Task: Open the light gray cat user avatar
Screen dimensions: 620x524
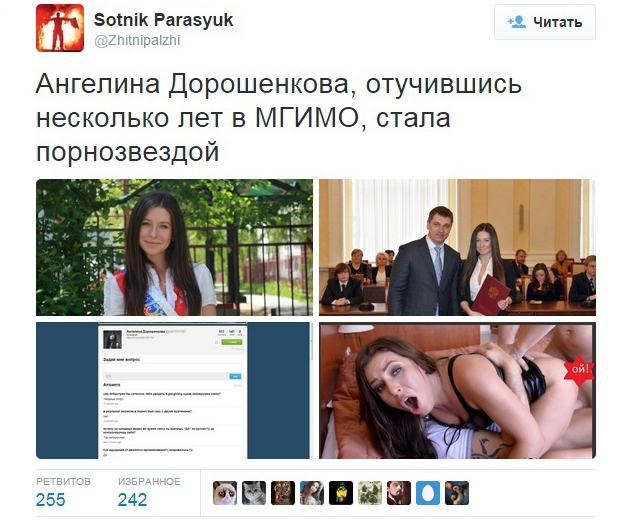Action: point(254,493)
